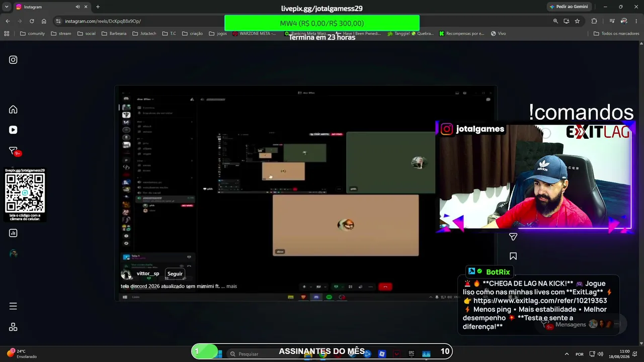Open the dashboard chart icon in sidebar
The height and width of the screenshot is (362, 644).
[13, 233]
